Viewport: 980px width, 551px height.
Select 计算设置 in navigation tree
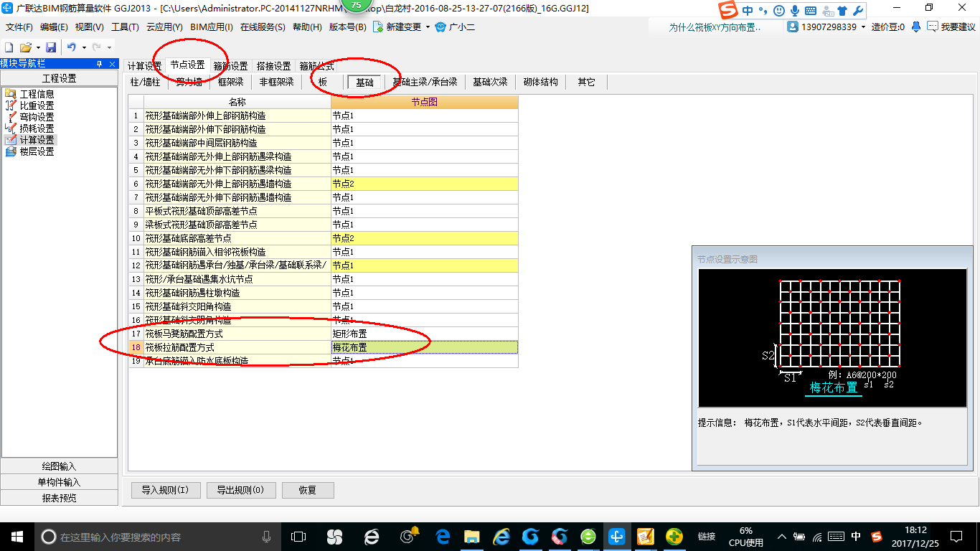pos(37,140)
